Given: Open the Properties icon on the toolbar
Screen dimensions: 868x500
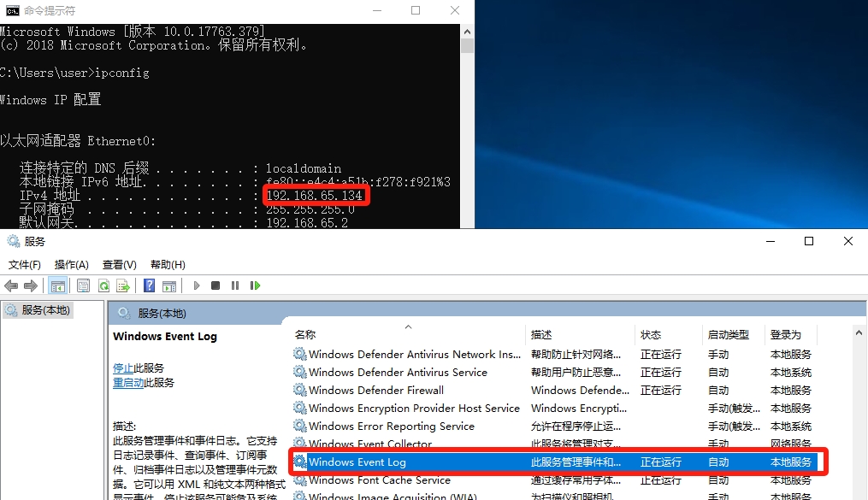Looking at the screenshot, I should pos(83,285).
